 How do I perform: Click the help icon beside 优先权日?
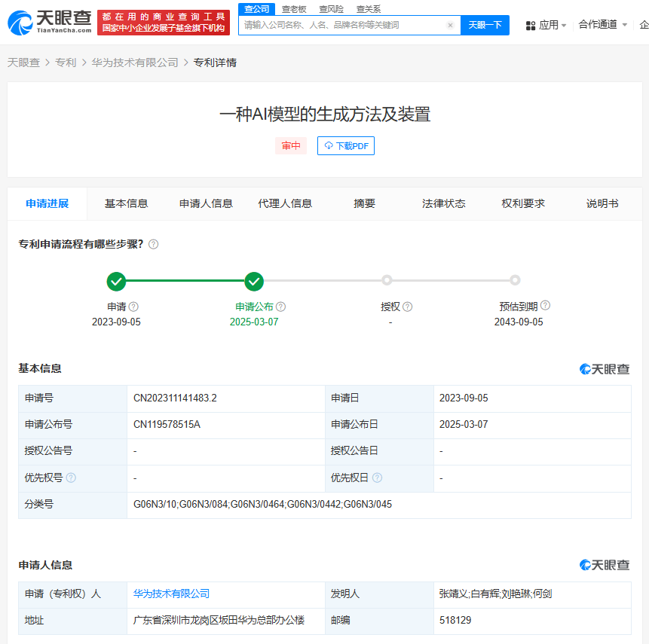377,478
